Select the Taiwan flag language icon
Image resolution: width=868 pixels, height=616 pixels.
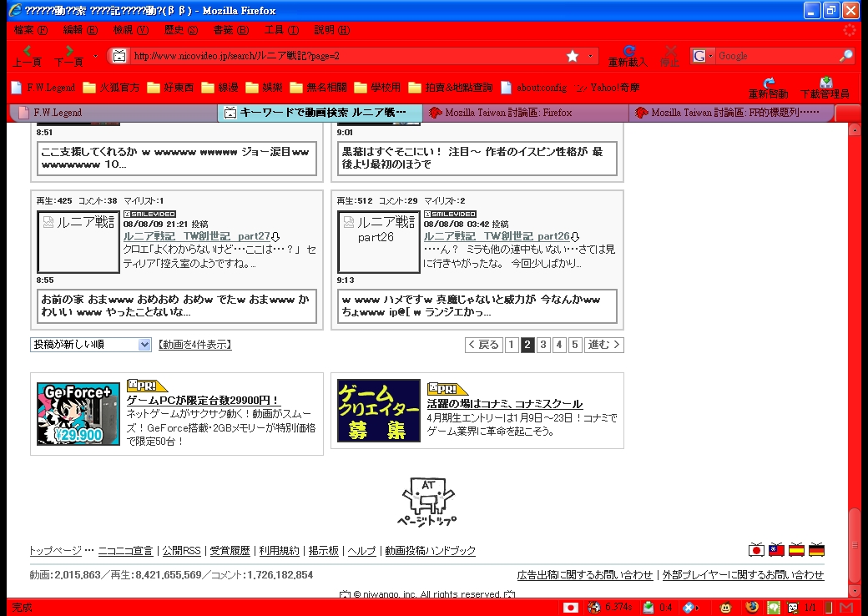pyautogui.click(x=777, y=550)
